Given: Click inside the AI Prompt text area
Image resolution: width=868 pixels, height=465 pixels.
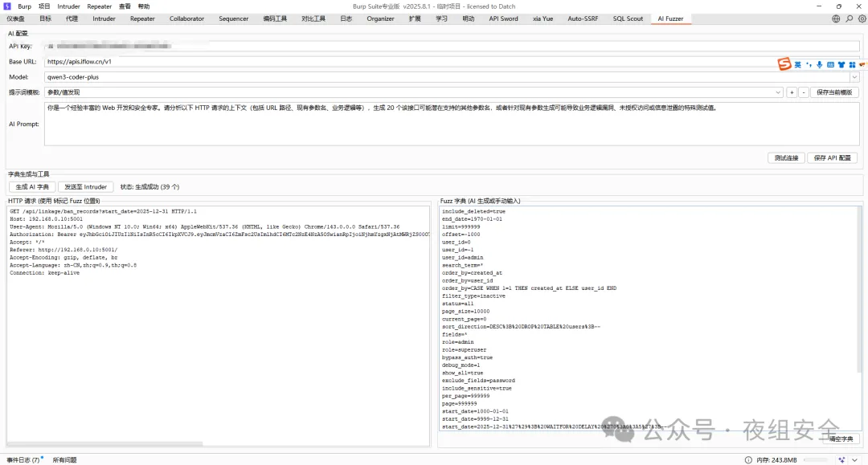Looking at the screenshot, I should 452,124.
